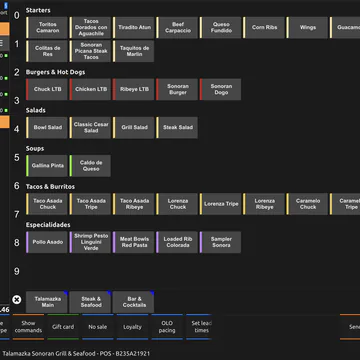360x360 pixels.
Task: Select Taco Asada Tripe
Action: (x=90, y=204)
